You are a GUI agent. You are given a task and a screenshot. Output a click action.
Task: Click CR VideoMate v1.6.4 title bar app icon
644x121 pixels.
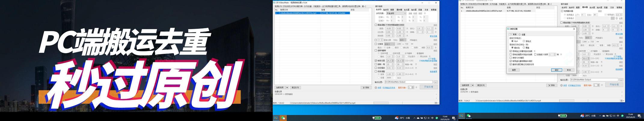pos(274,3)
